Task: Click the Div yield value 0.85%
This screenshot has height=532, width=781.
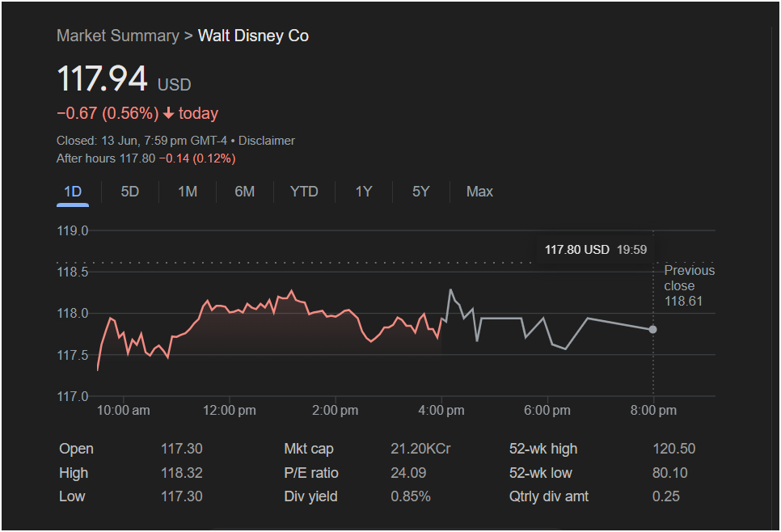Action: pyautogui.click(x=411, y=496)
